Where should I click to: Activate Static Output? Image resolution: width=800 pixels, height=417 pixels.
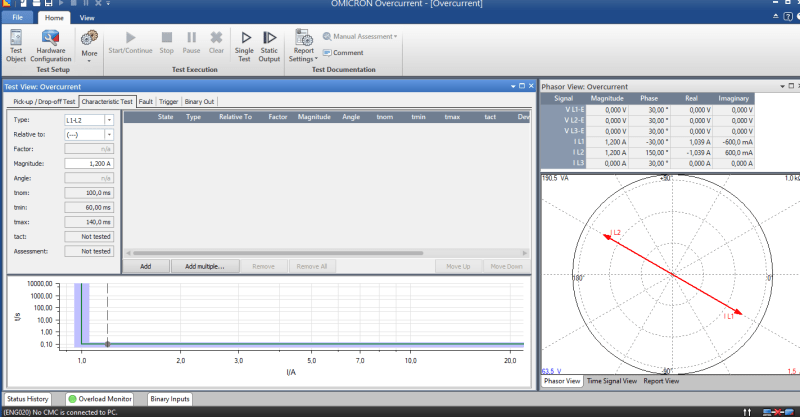269,46
